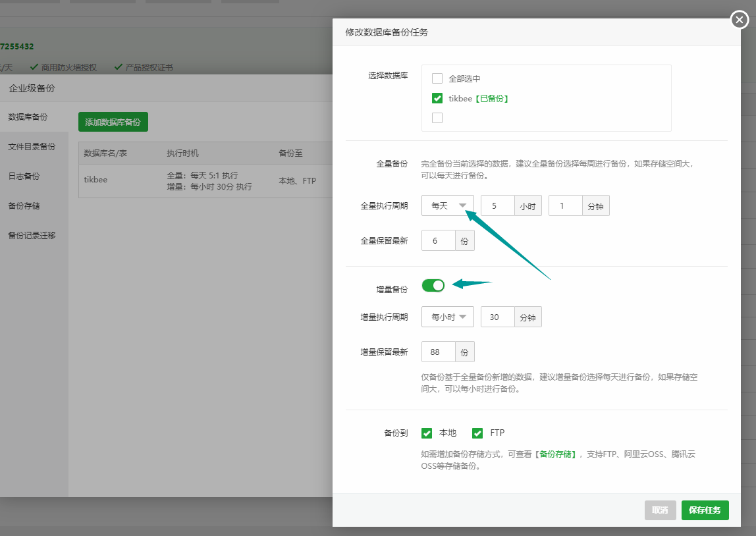The height and width of the screenshot is (536, 756).
Task: Select the tikbee row in the backup table
Action: click(x=94, y=178)
